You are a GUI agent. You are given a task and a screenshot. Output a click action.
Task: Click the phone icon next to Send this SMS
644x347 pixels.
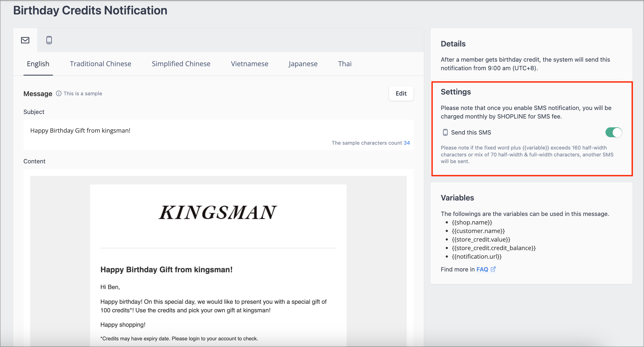445,132
